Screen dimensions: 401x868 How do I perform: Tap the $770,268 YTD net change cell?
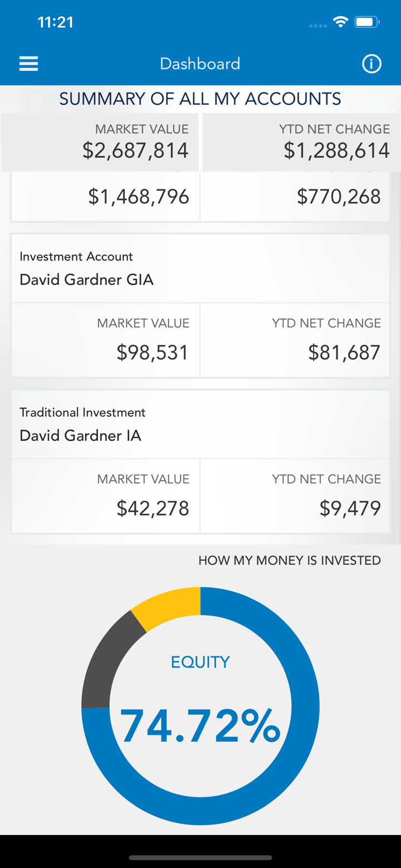pos(295,196)
